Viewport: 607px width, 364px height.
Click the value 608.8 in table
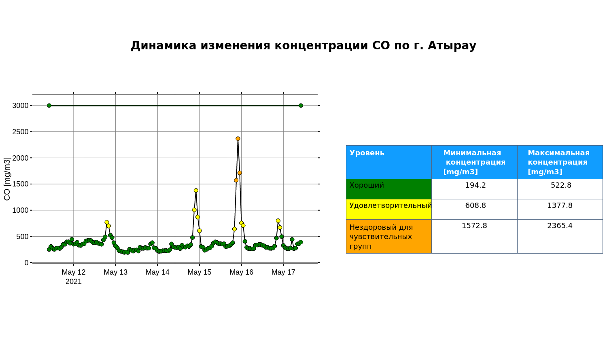[475, 205]
